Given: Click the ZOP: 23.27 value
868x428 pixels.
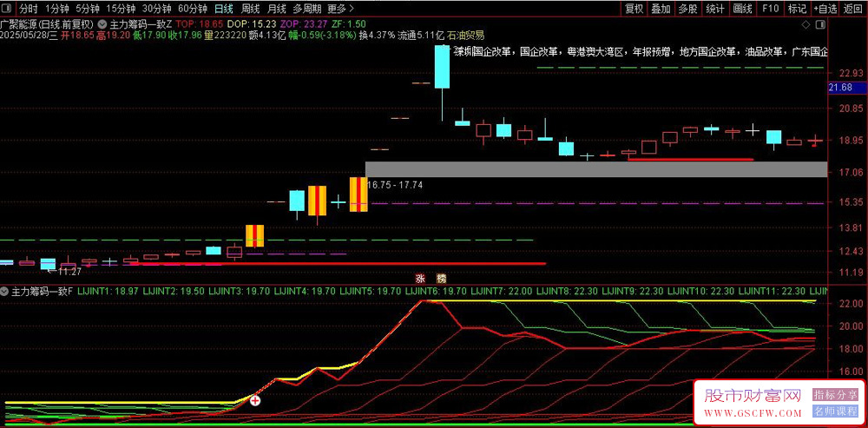Looking at the screenshot, I should pyautogui.click(x=303, y=24).
